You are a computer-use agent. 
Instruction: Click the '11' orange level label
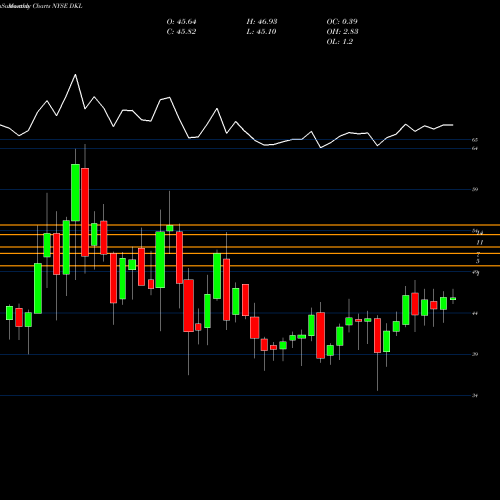click(480, 242)
